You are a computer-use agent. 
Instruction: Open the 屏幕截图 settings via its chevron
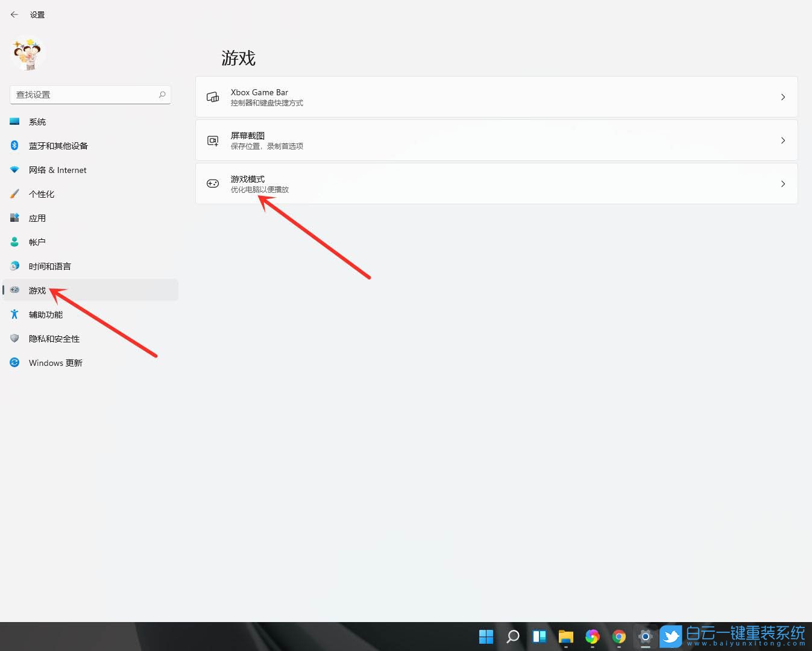782,140
